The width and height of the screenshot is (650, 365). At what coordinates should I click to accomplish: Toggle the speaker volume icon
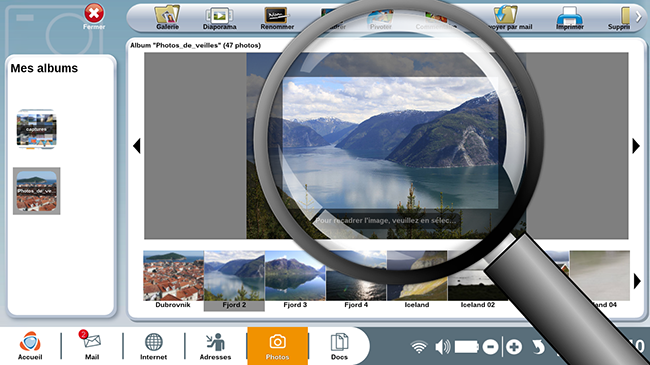pos(442,347)
